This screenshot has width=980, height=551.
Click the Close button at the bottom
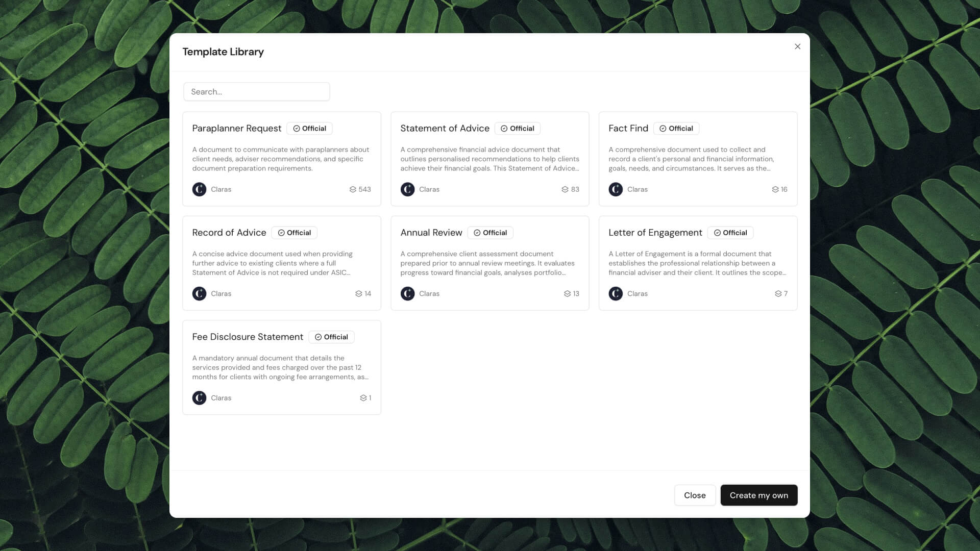point(695,495)
